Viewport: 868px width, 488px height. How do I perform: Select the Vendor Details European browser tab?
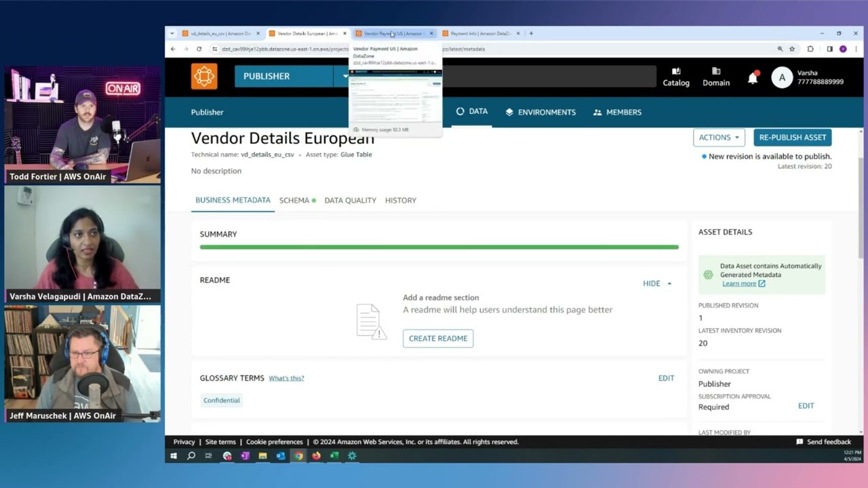307,33
